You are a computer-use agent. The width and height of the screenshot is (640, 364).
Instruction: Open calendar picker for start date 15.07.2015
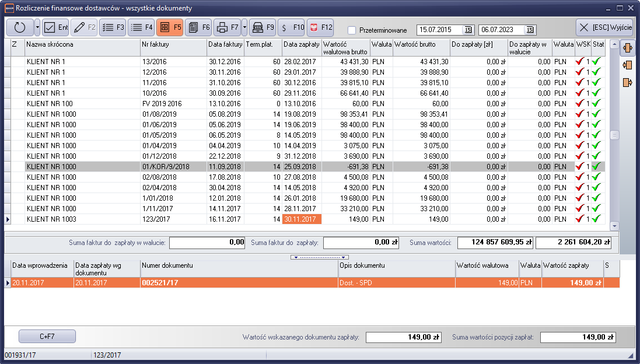point(467,30)
